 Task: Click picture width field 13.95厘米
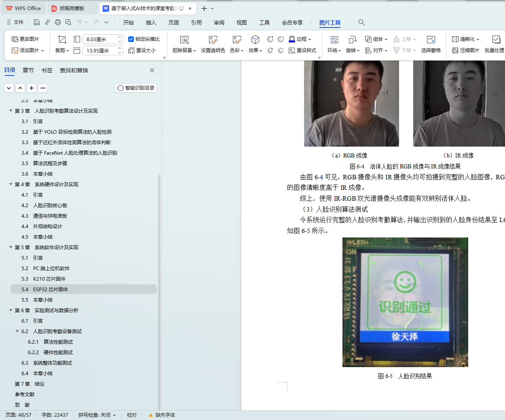click(x=100, y=50)
